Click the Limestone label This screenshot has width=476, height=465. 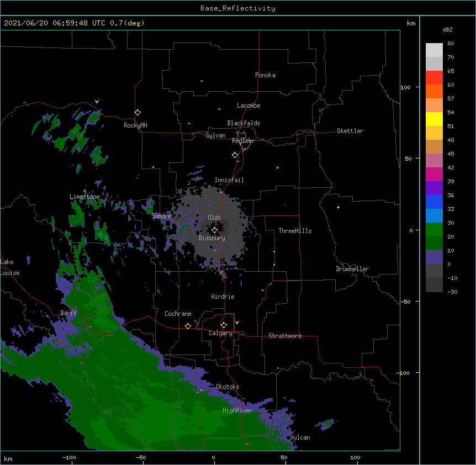point(84,197)
